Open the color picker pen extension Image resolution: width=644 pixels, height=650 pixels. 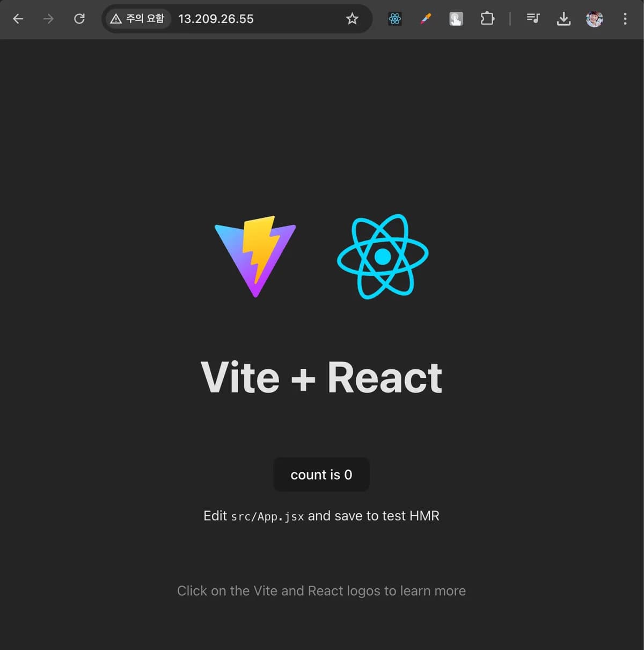pos(426,19)
